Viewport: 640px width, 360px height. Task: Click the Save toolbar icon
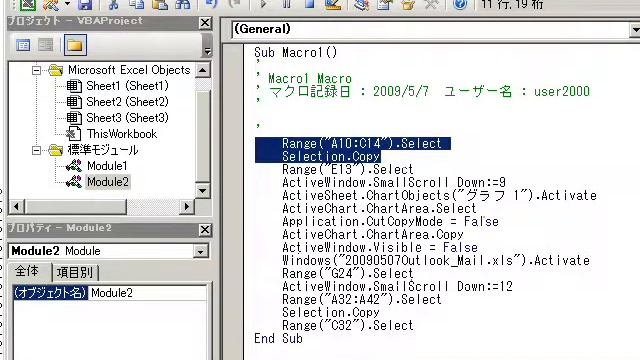tap(85, 5)
